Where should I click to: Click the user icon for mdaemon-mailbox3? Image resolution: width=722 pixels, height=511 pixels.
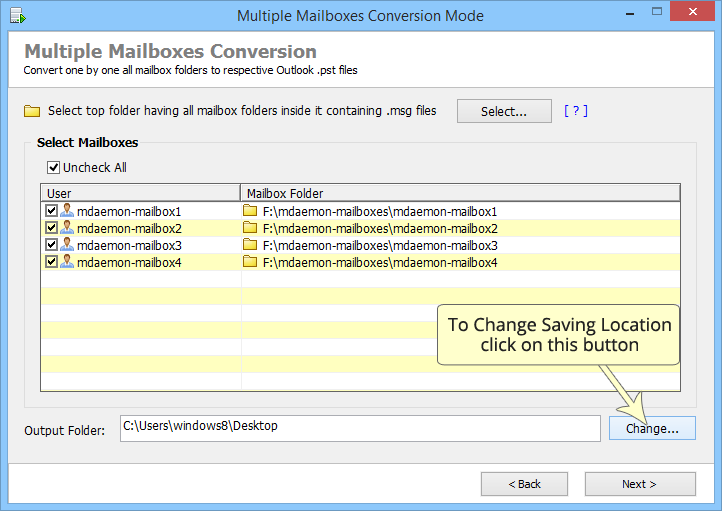67,244
